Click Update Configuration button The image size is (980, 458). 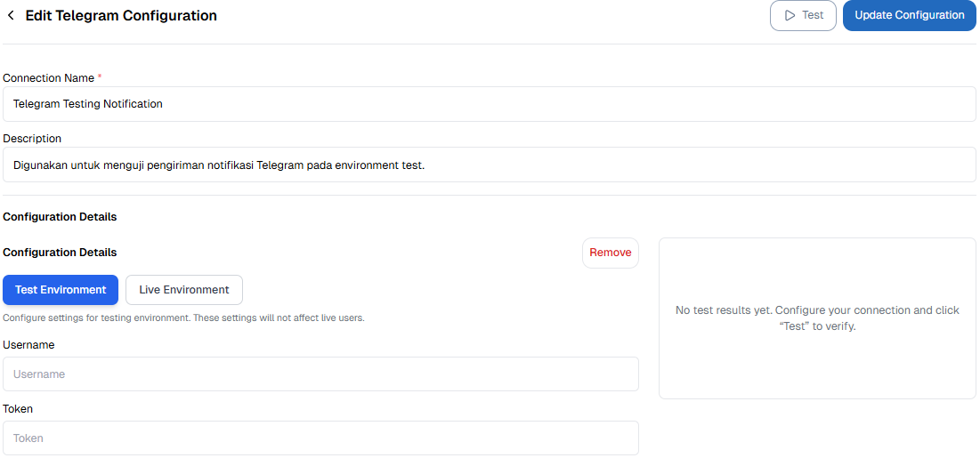pos(910,16)
